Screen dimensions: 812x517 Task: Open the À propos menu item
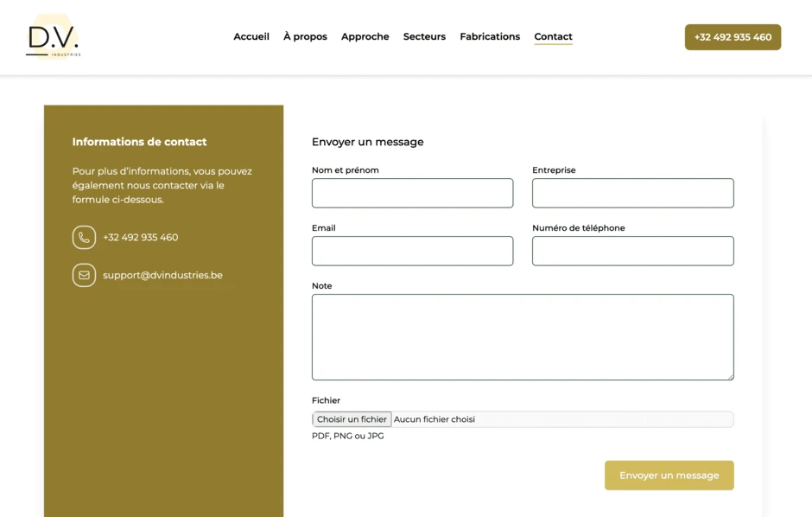305,36
